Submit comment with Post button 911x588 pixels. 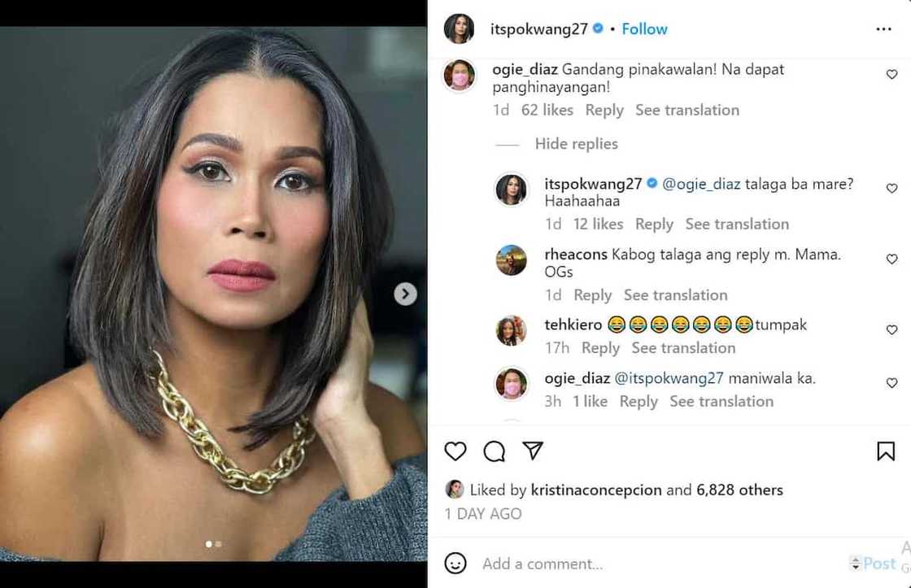click(x=879, y=564)
